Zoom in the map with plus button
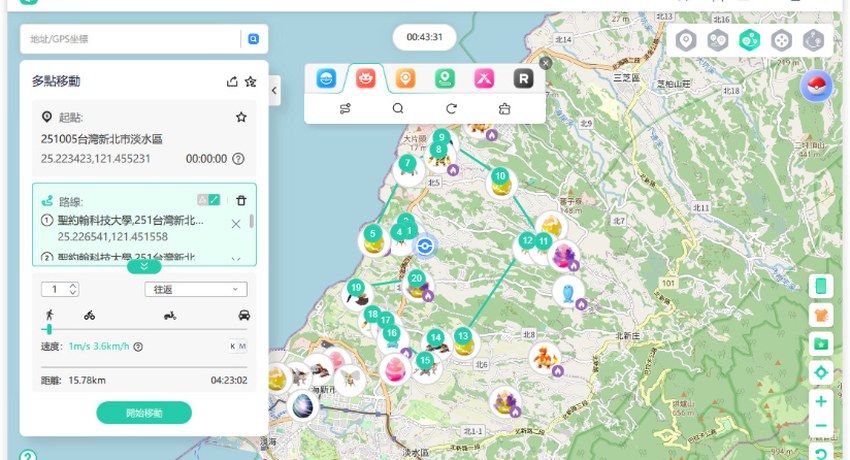This screenshot has height=460, width=850. [821, 401]
